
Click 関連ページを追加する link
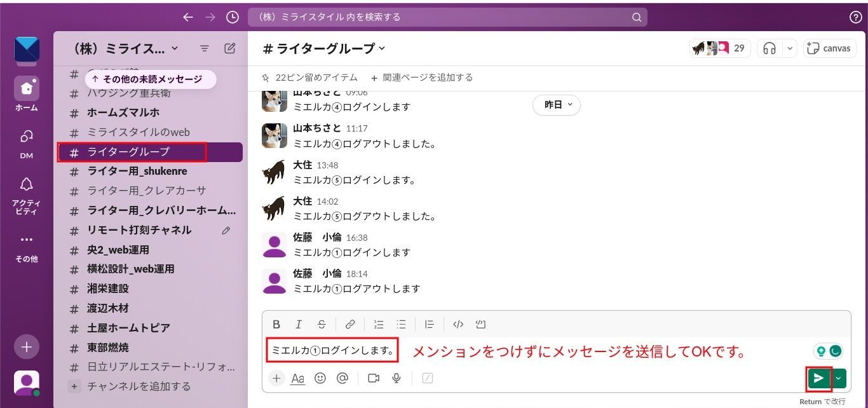coord(422,78)
